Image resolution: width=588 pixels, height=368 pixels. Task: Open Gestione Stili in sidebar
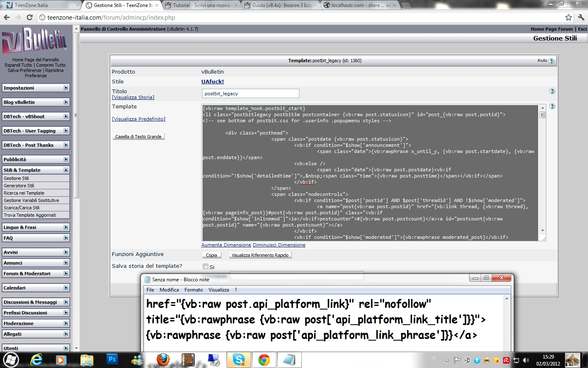coord(16,178)
